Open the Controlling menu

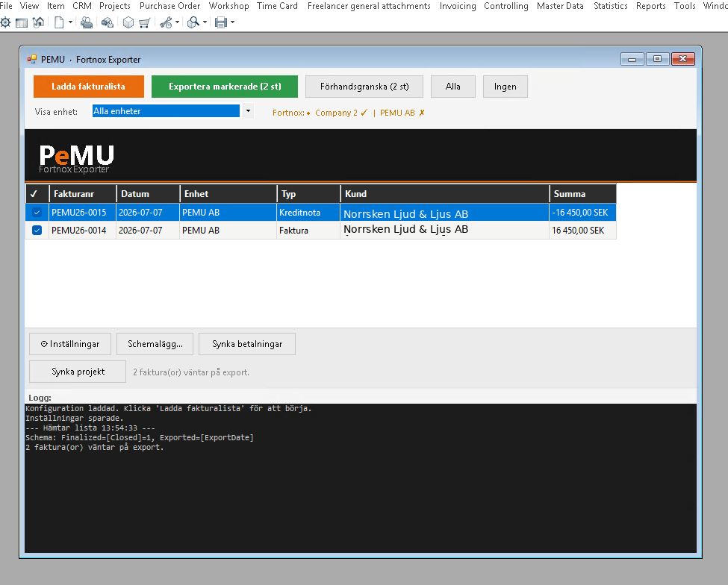(x=506, y=6)
